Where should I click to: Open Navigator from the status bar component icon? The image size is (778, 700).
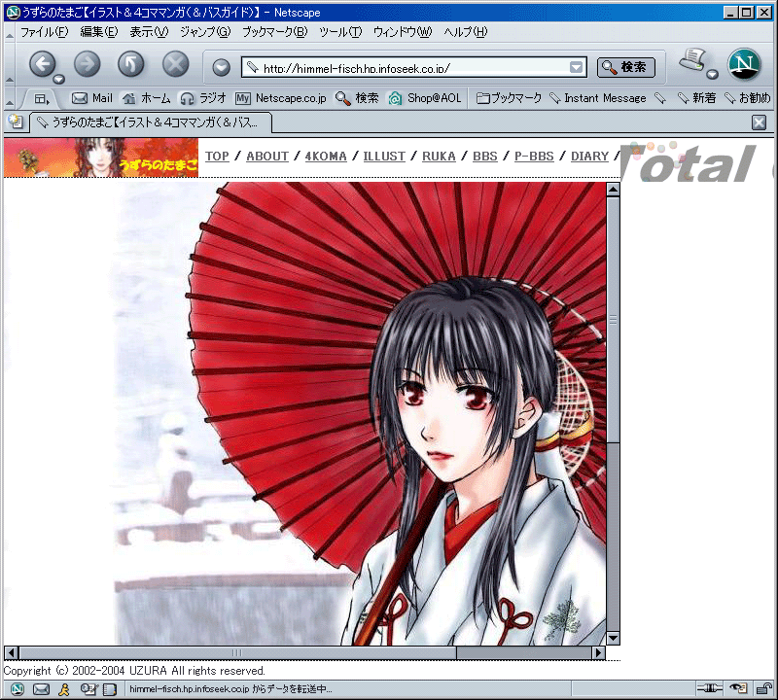(18, 689)
